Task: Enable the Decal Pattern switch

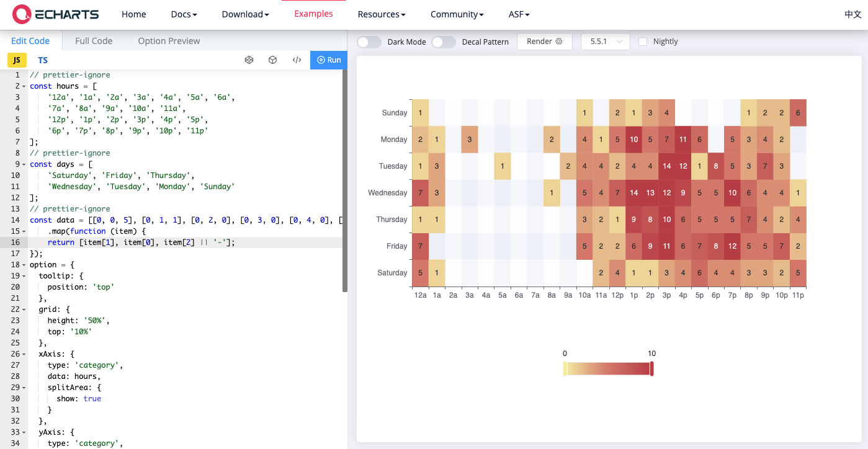Action: (x=443, y=42)
